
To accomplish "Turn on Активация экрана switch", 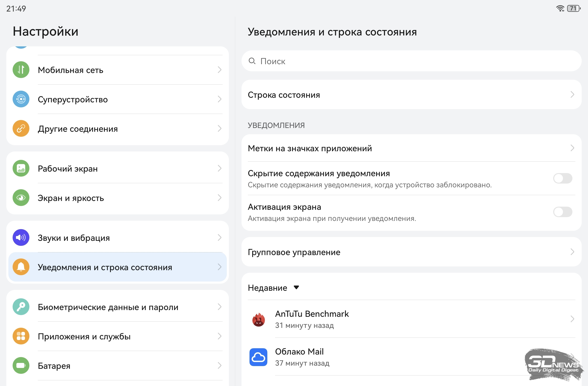I will click(563, 212).
